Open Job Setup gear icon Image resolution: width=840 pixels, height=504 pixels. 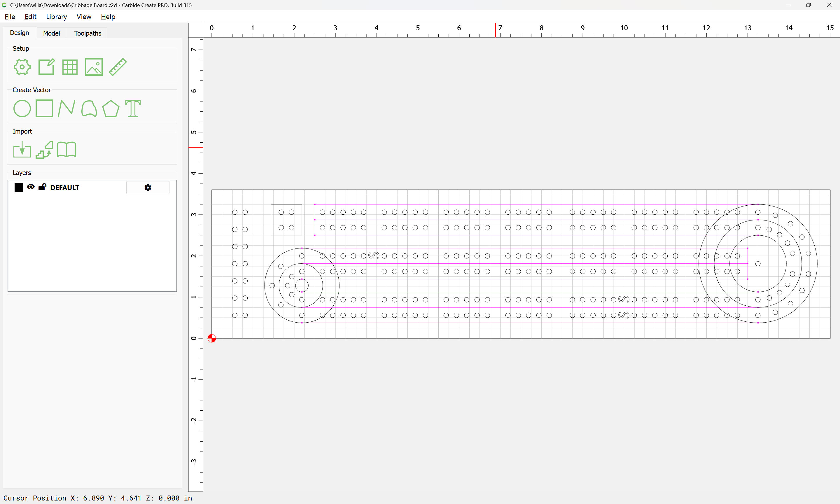22,67
